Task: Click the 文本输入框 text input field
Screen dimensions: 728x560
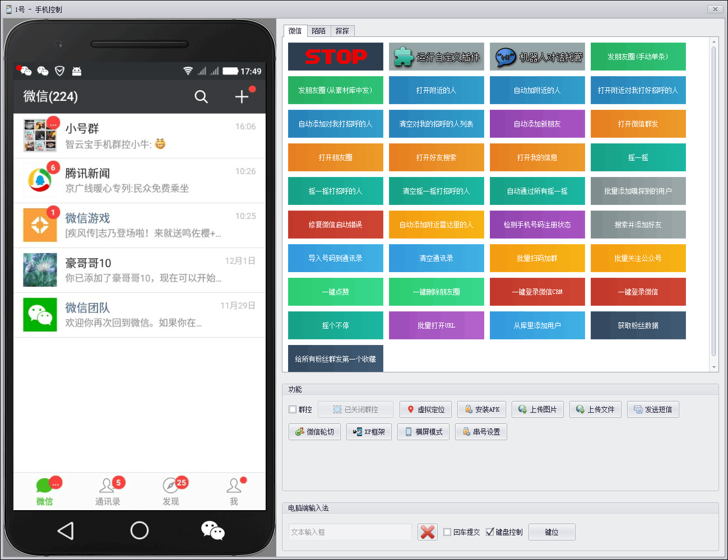Action: point(350,532)
